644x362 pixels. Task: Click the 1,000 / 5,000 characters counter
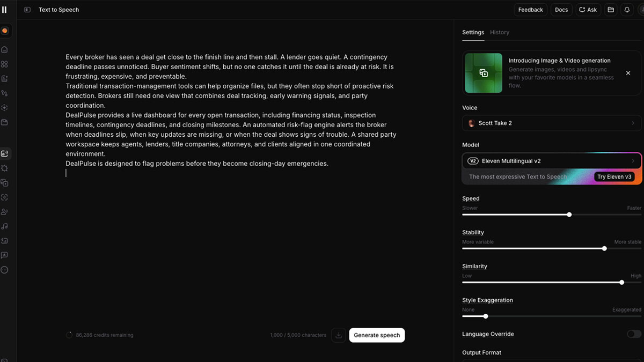pos(298,335)
